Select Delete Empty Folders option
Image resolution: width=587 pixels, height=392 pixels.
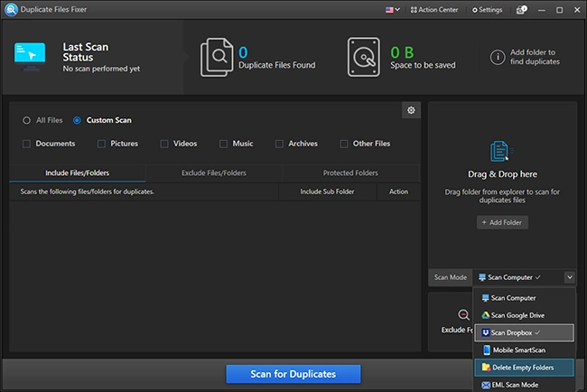click(x=524, y=368)
